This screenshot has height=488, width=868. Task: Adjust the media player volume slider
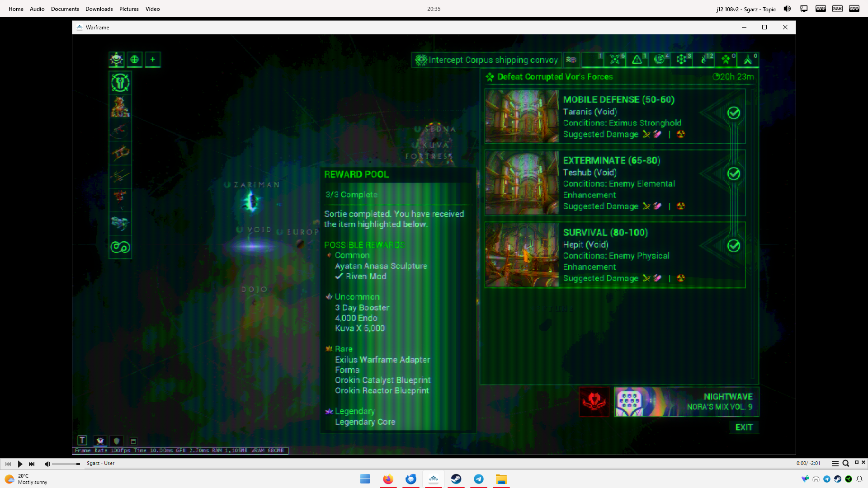point(66,464)
